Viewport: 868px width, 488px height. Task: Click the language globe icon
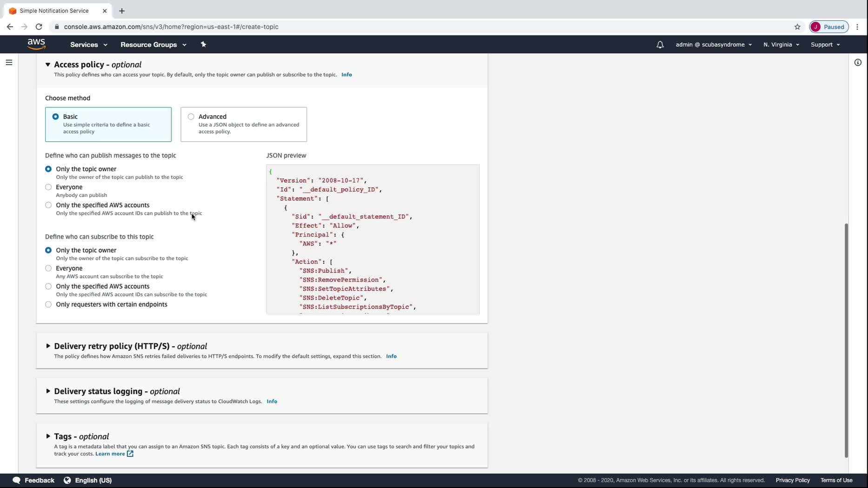(67, 480)
